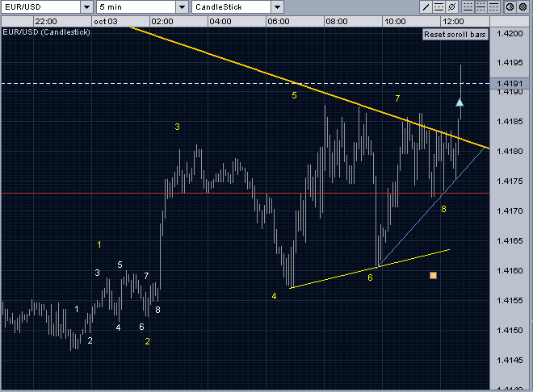Image resolution: width=533 pixels, height=392 pixels.
Task: Click the 02:00 time header cell
Action: (178, 22)
